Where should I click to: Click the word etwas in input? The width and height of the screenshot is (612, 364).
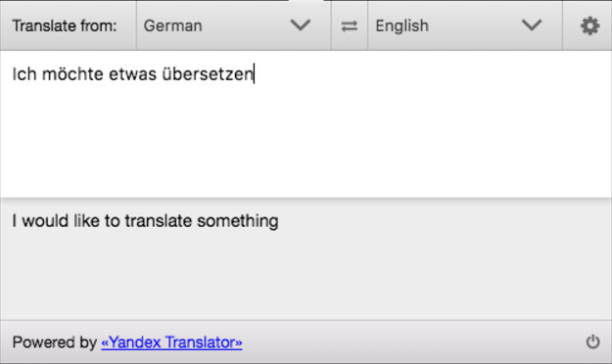(x=132, y=73)
